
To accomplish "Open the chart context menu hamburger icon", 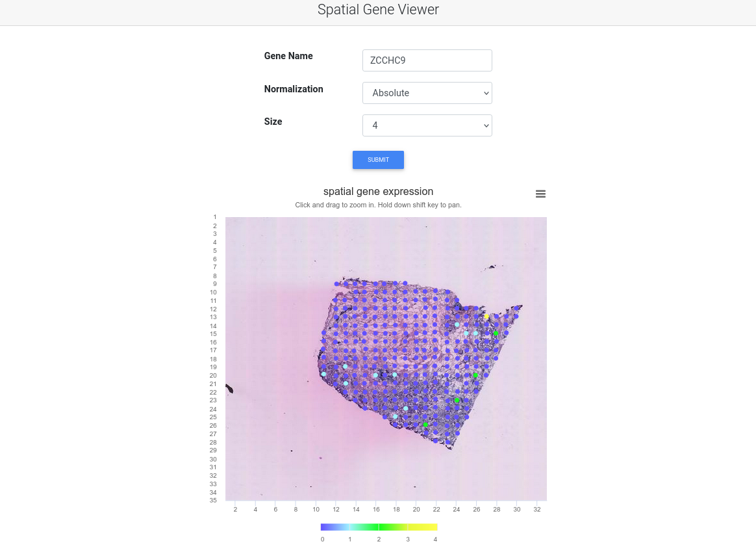I will 540,194.
